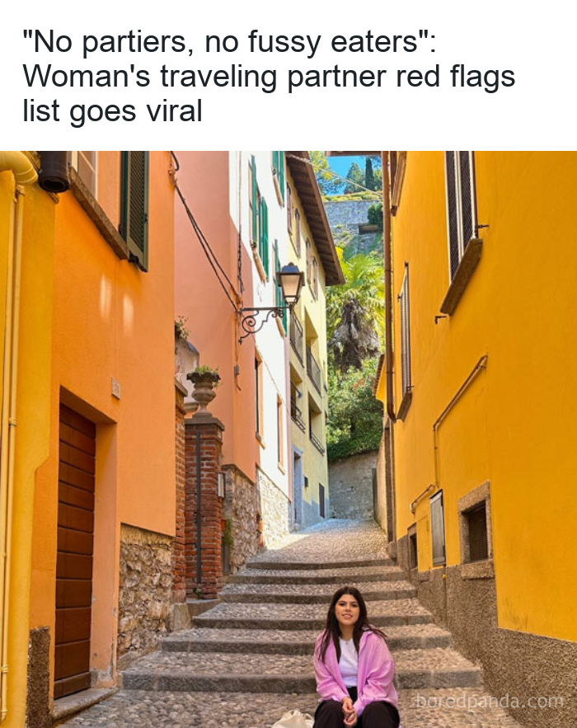The width and height of the screenshot is (577, 728).
Task: Click the brown wooden door on left
Action: [x=74, y=550]
